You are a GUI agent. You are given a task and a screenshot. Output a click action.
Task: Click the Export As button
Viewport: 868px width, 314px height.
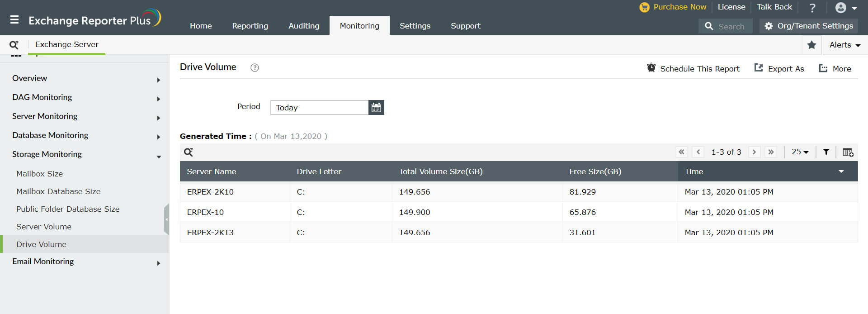[x=779, y=68]
